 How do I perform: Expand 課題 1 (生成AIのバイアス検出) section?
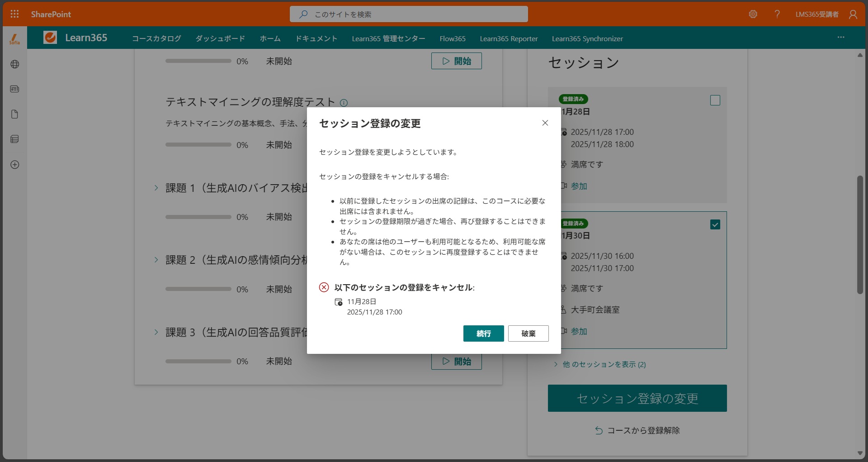point(156,188)
